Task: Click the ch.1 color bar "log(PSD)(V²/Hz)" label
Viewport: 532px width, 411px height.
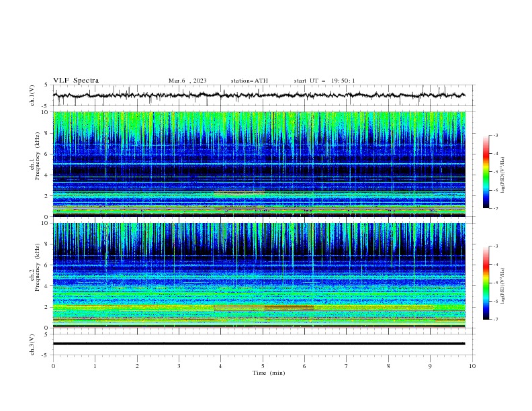Action: click(503, 175)
